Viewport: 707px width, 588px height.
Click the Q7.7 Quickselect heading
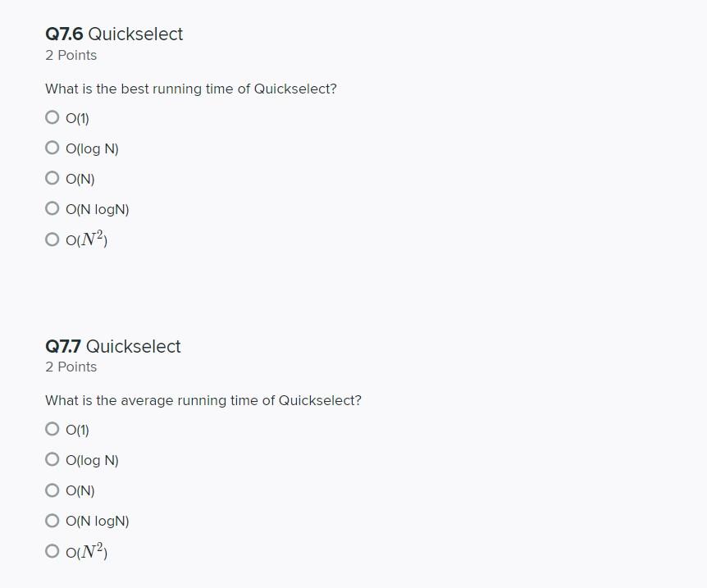click(x=112, y=346)
